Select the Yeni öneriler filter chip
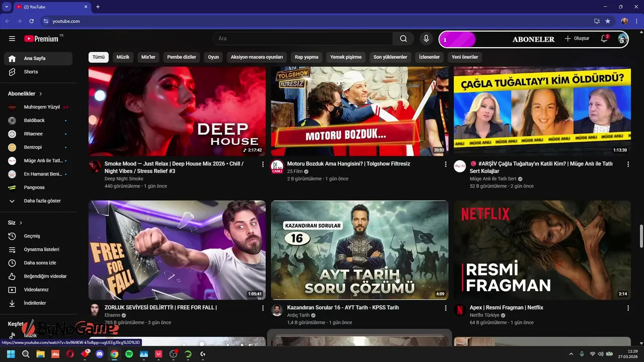Viewport: 644px width, 362px height. [x=465, y=57]
